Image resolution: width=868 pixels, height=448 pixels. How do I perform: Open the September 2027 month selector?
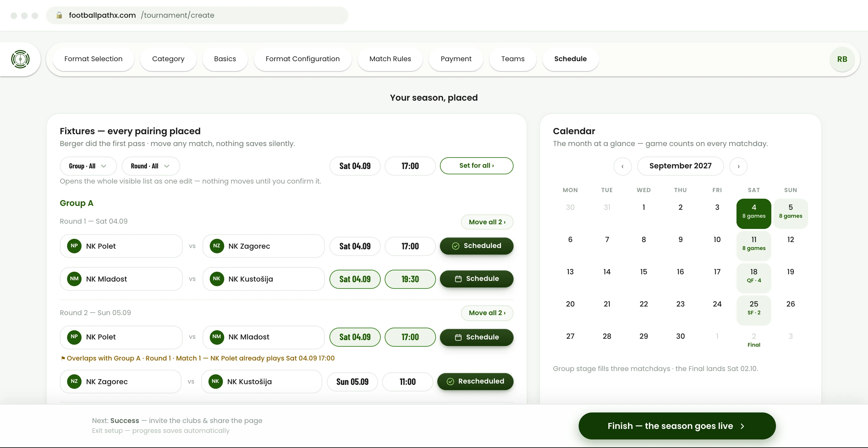680,166
